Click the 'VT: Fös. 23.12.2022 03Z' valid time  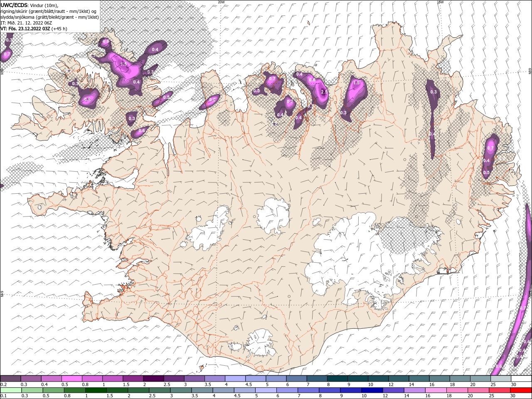pos(25,29)
